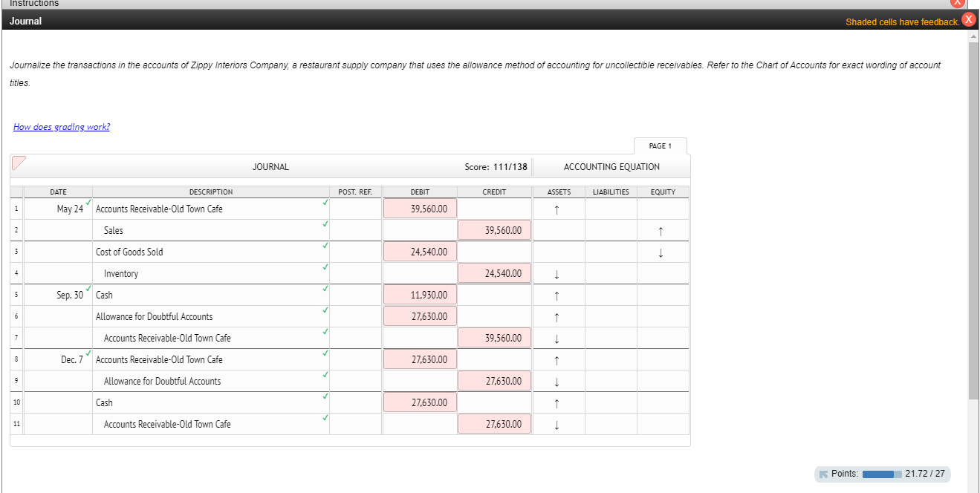
Task: Click 'Allowance for Doubtful Accounts' in row 6
Action: tap(155, 316)
